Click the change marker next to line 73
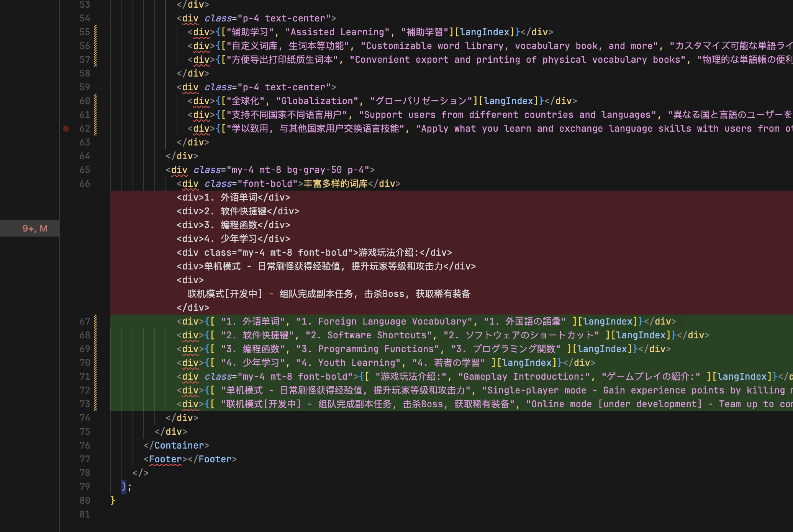 point(95,404)
